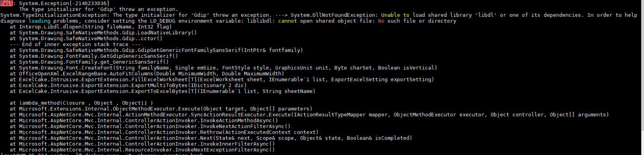This screenshot has width=644, height=155.
Task: Click the red 'fail' label
Action: (7, 3)
